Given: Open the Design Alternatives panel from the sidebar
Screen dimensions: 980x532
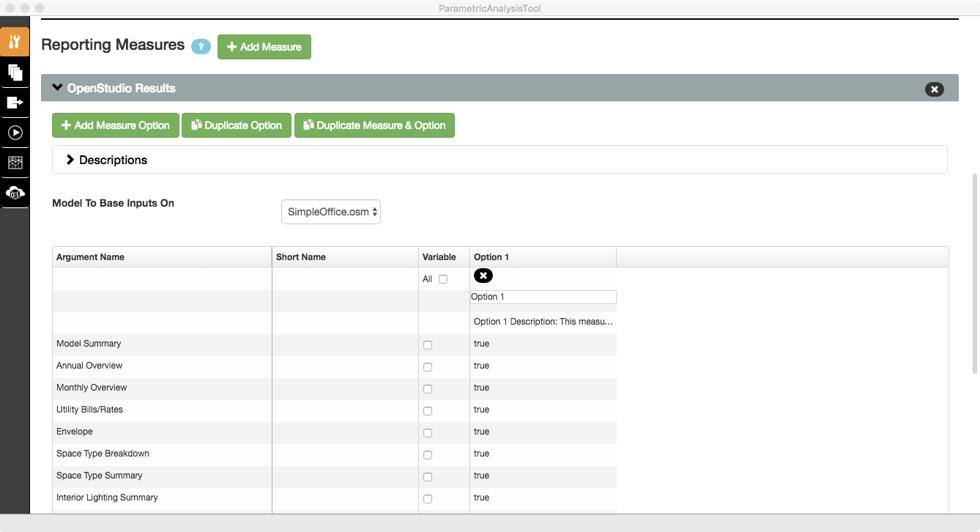Looking at the screenshot, I should 15,73.
